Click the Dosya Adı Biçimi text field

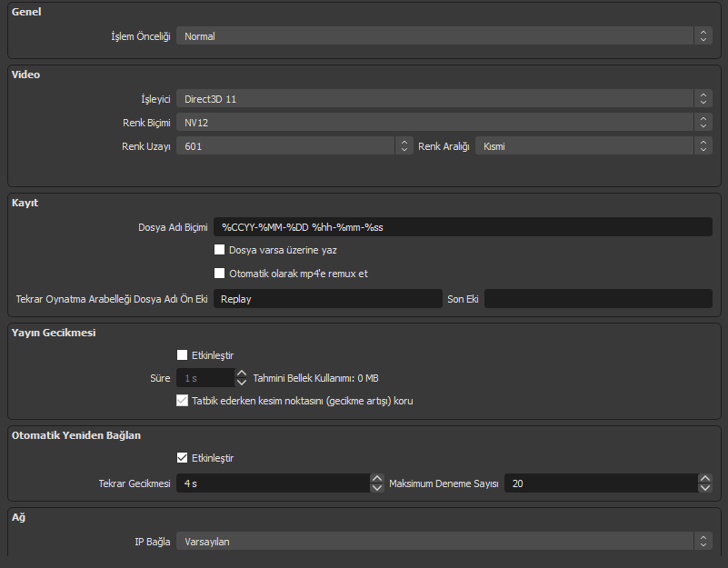tap(463, 226)
